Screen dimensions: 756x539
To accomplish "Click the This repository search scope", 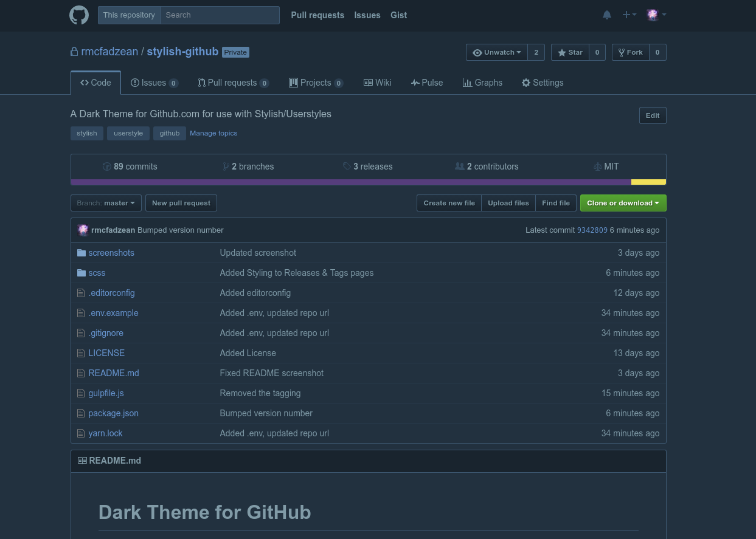I will 129,15.
